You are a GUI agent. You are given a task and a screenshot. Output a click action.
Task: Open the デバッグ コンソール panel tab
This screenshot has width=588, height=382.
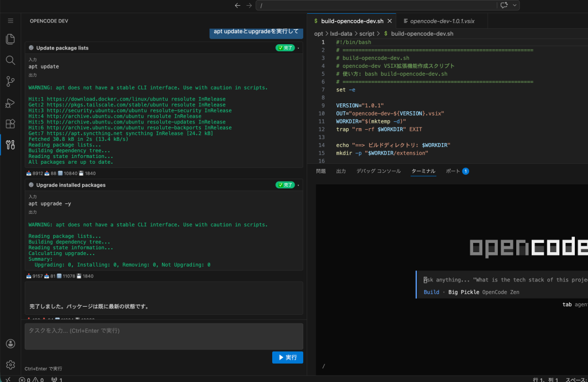(x=378, y=171)
